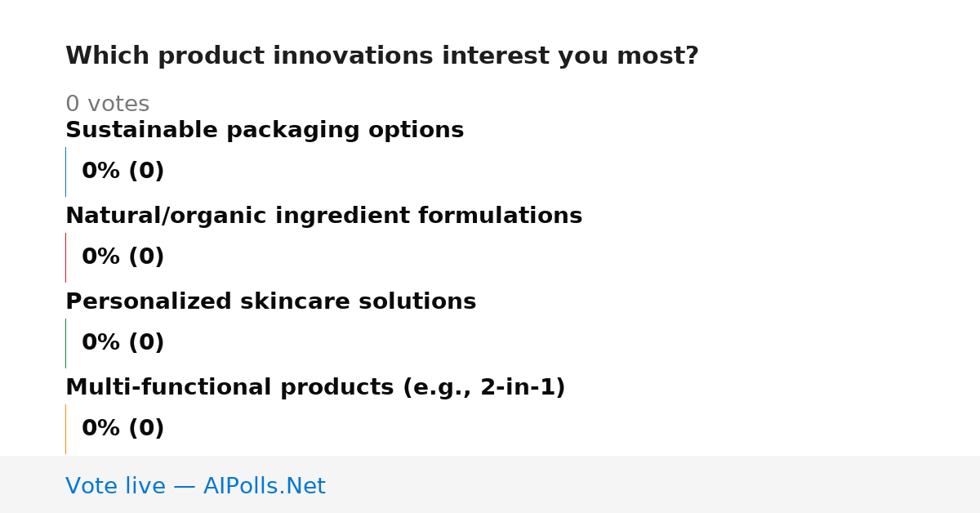Click the Natural/organic ingredient formulations option

(x=323, y=216)
